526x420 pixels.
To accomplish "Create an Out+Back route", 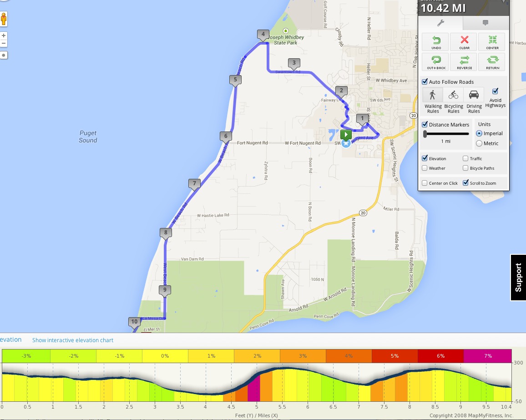I will tap(436, 62).
